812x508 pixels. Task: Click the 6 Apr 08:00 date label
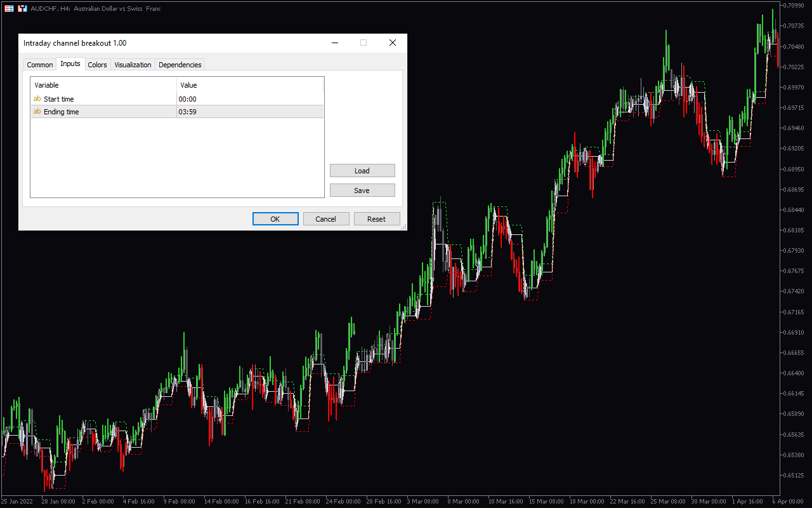pyautogui.click(x=789, y=501)
